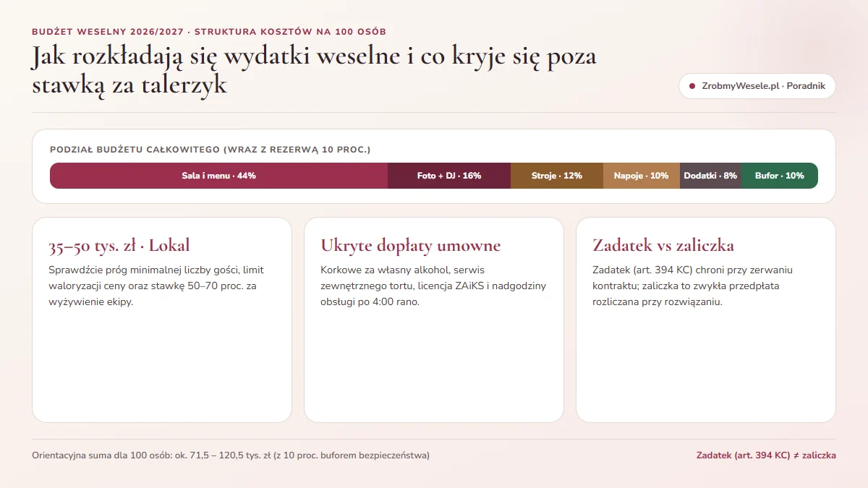Click the 'Zadatek (art. 394 KC) chroni' paragraph
The width and height of the screenshot is (868, 488).
tap(693, 286)
